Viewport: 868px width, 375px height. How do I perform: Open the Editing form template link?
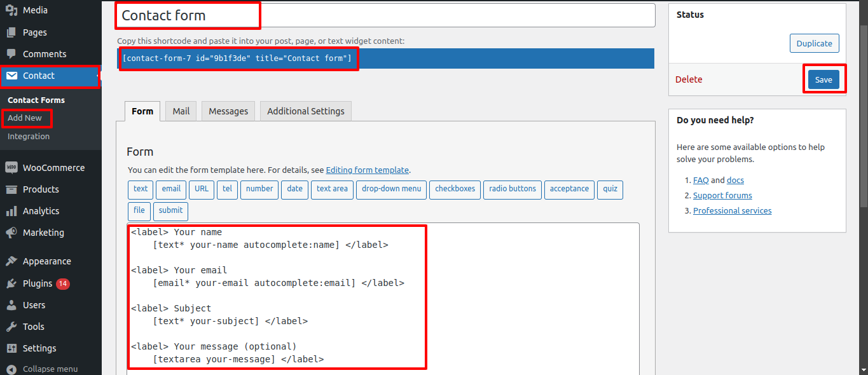tap(368, 170)
